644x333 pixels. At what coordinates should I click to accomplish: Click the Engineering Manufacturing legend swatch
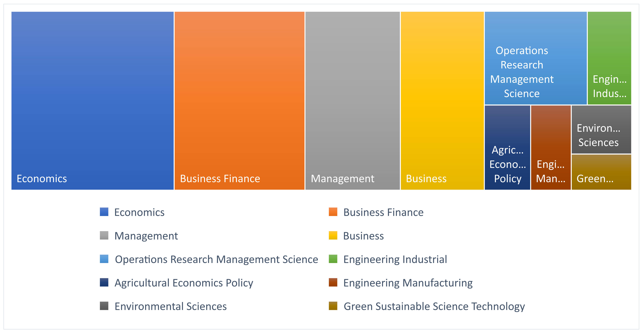(x=333, y=282)
